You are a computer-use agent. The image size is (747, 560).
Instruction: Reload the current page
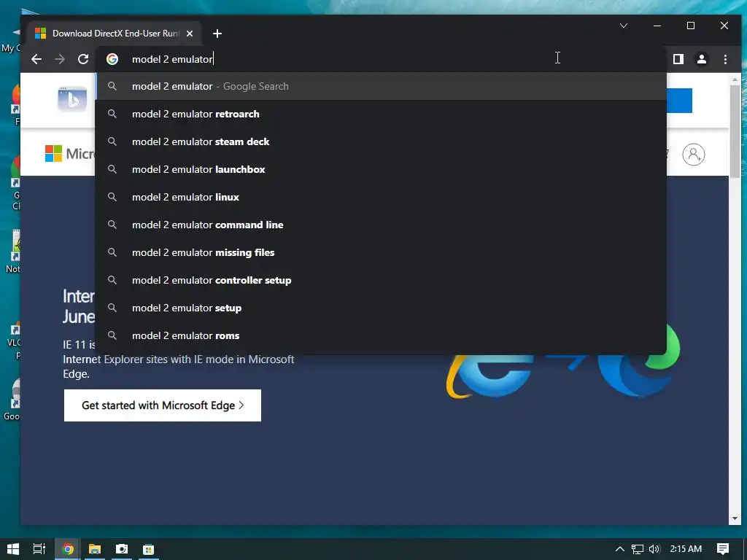pos(83,59)
